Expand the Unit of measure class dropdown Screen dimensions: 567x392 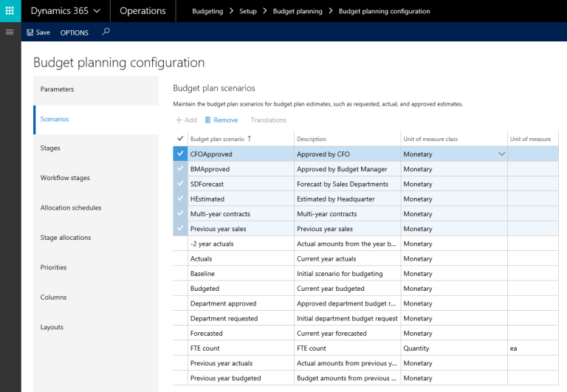[502, 154]
